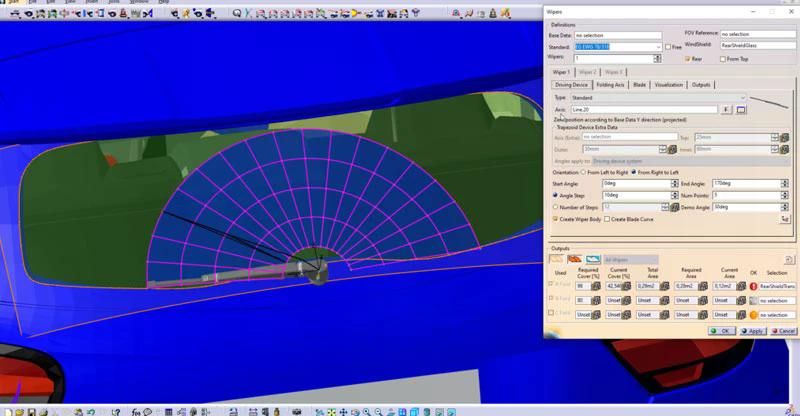Click the Cancel button

[x=783, y=331]
